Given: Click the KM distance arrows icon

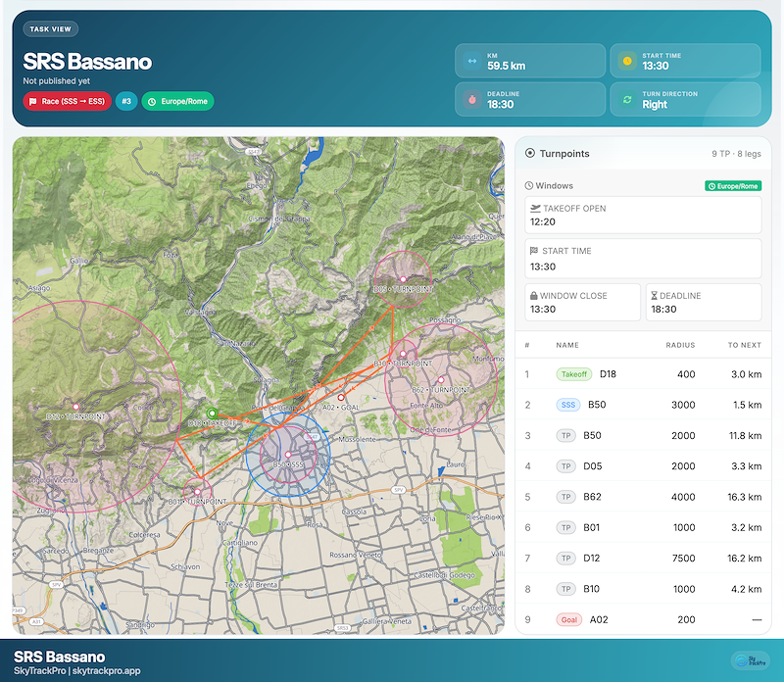Looking at the screenshot, I should tap(472, 61).
